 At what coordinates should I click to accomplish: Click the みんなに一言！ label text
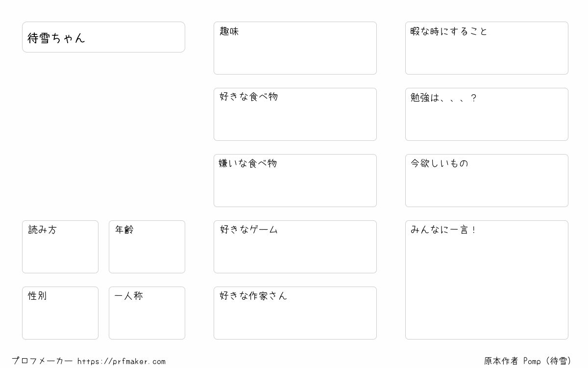[x=443, y=230]
